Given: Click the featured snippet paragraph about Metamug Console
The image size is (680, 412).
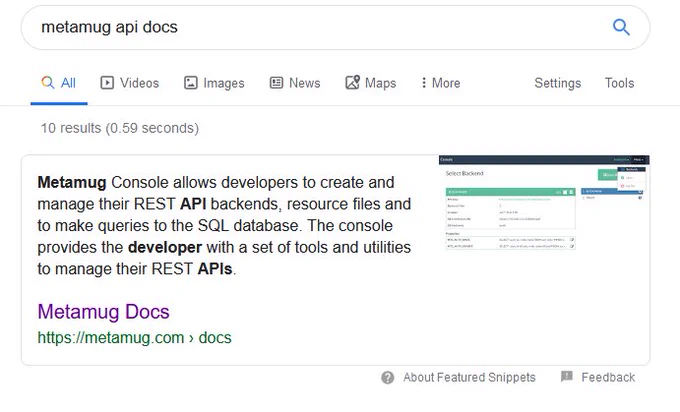Looking at the screenshot, I should click(224, 226).
